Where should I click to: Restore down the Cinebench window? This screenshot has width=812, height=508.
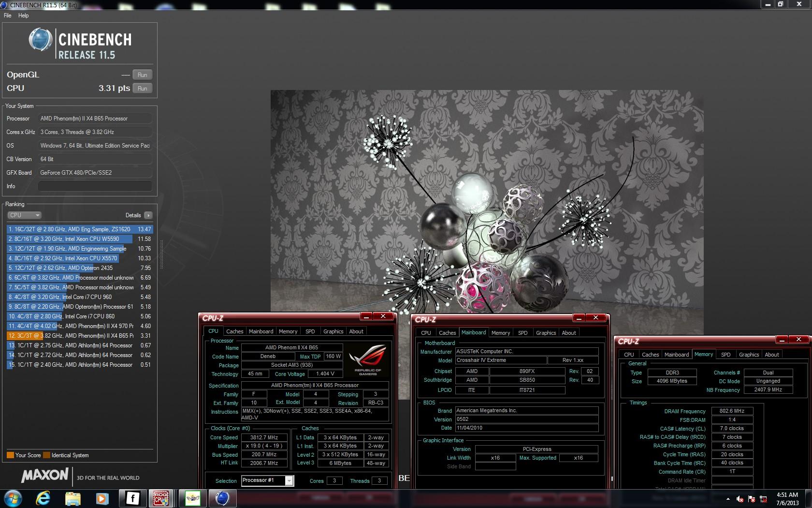[780, 4]
